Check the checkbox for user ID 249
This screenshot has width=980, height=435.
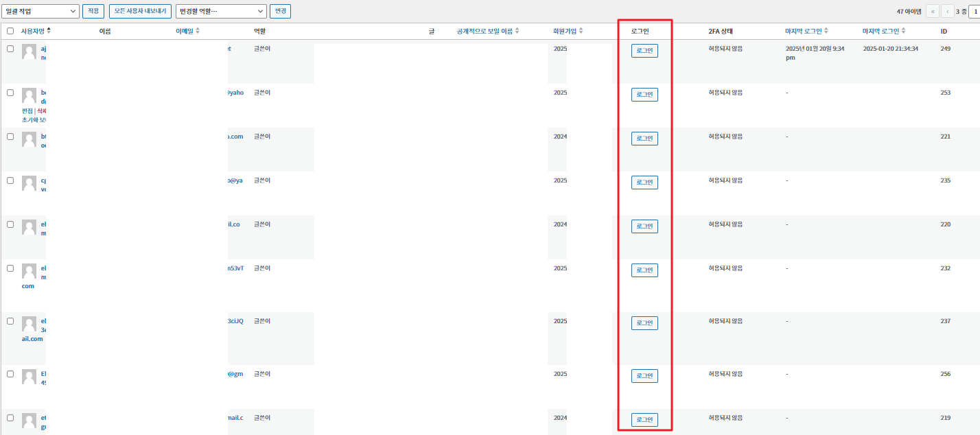10,49
